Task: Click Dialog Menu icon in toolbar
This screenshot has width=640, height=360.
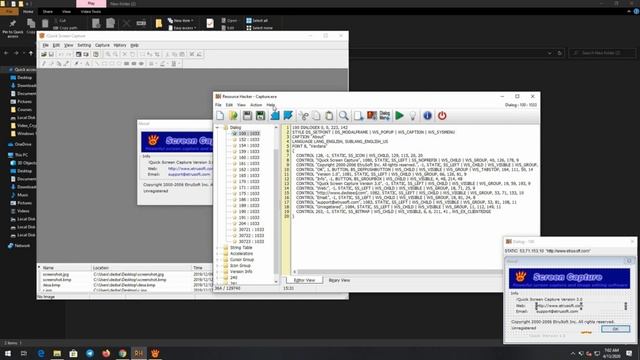Action: (x=385, y=116)
